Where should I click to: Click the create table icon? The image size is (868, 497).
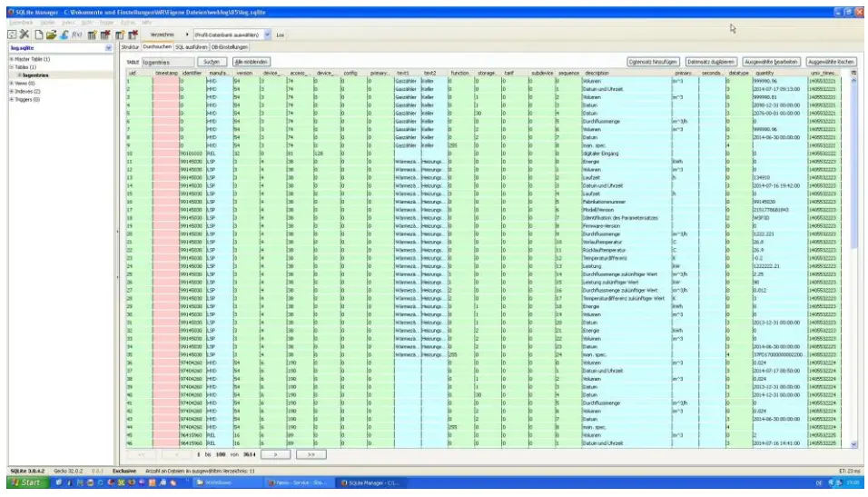(x=92, y=35)
